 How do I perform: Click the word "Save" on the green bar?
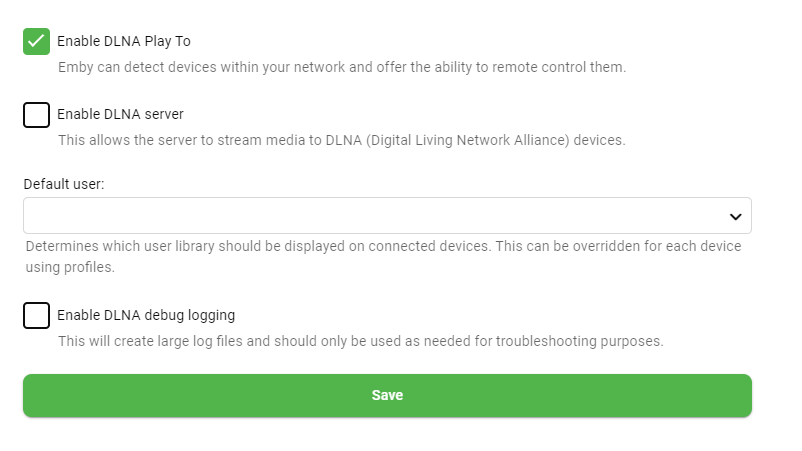(387, 395)
